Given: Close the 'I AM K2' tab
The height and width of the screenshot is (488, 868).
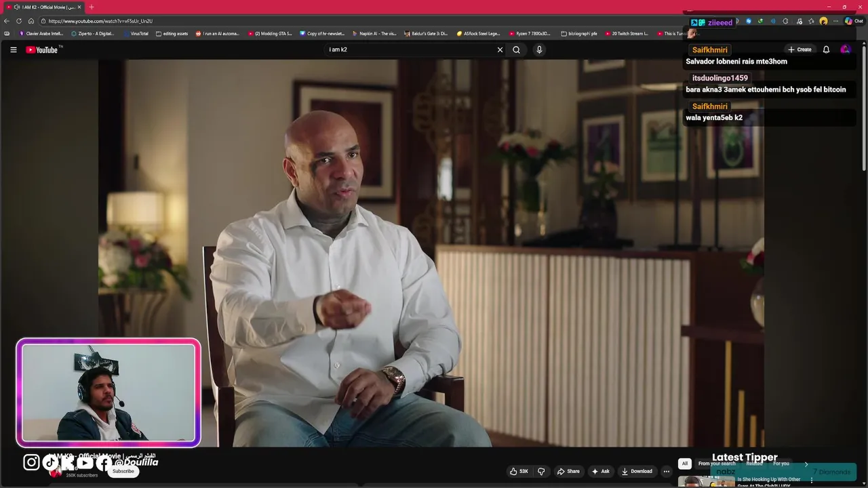Looking at the screenshot, I should click(79, 7).
